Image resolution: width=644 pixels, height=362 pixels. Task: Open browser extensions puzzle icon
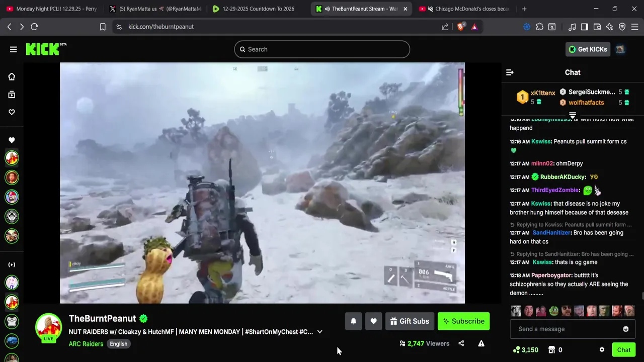point(540,27)
